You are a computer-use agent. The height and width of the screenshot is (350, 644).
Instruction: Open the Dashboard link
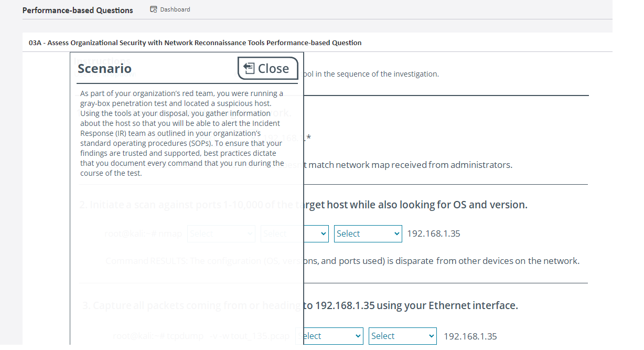click(175, 9)
